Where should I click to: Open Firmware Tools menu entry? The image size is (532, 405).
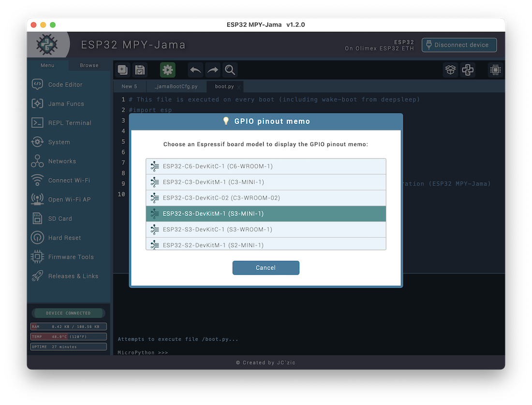click(71, 257)
